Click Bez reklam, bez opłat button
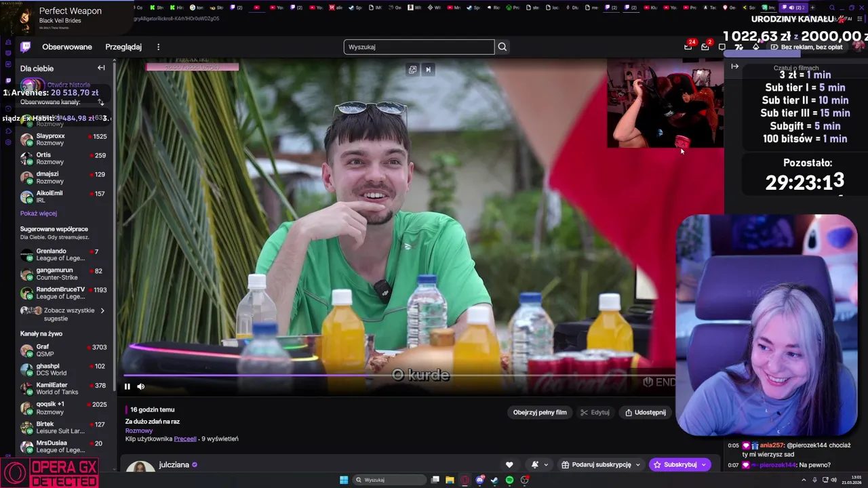 pos(807,47)
